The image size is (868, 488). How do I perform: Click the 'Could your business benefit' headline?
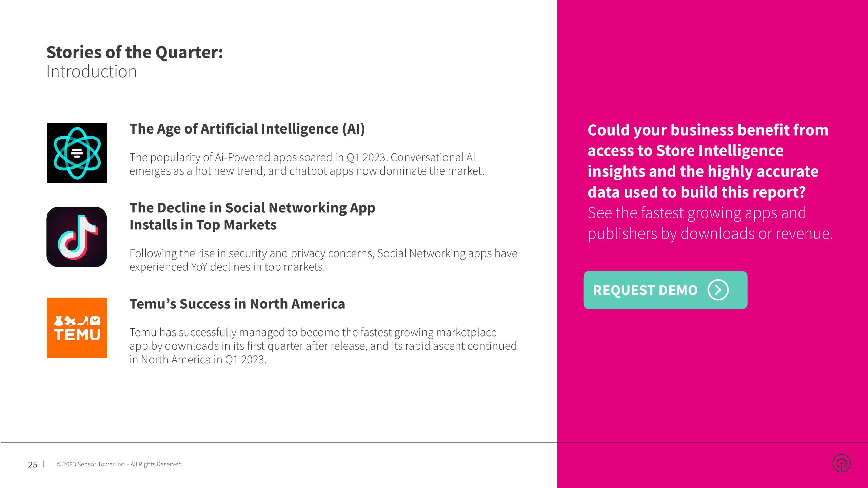[x=708, y=130]
